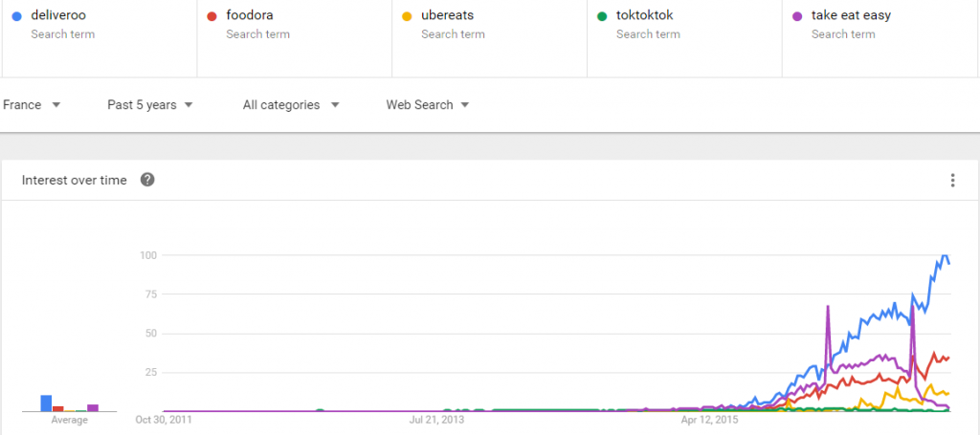Click the yellow dot beside ubereats
This screenshot has height=435, width=980.
tap(407, 16)
